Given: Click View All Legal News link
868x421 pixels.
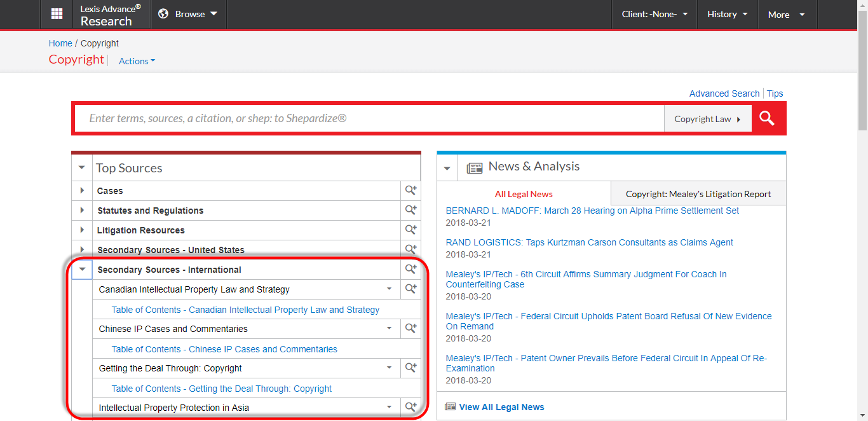Looking at the screenshot, I should pyautogui.click(x=501, y=407).
